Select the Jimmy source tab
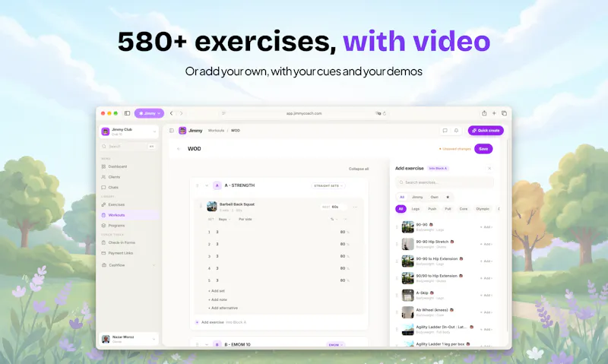The height and width of the screenshot is (364, 608). [417, 198]
